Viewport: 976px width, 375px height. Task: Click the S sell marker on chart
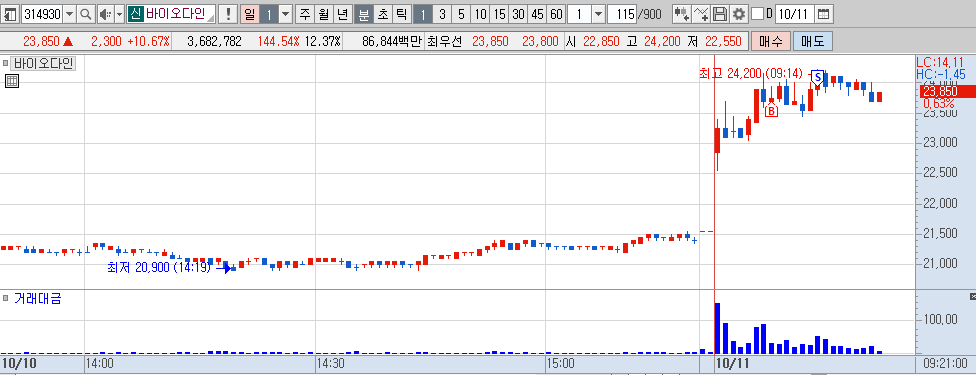pos(818,77)
